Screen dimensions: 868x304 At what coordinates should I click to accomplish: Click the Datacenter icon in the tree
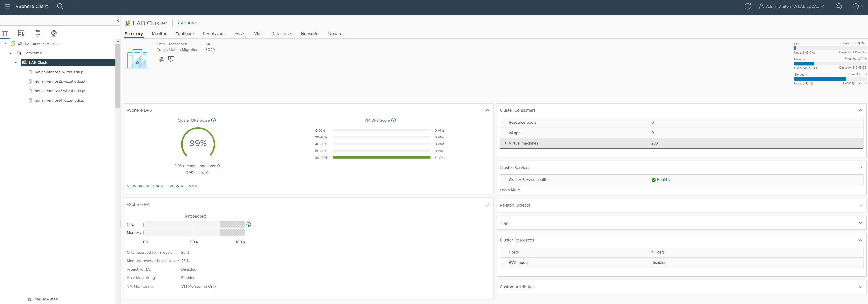pyautogui.click(x=19, y=53)
